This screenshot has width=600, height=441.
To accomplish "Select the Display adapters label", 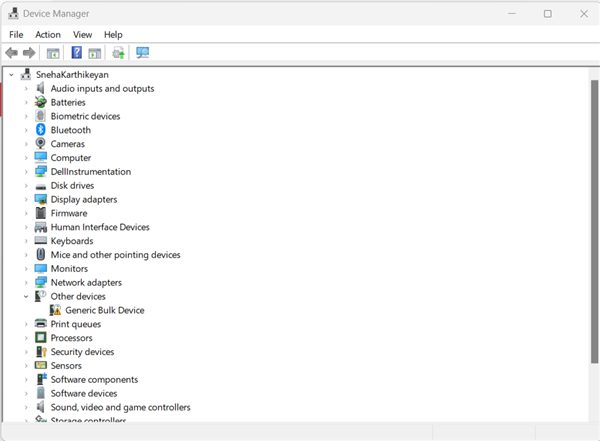I will [84, 199].
